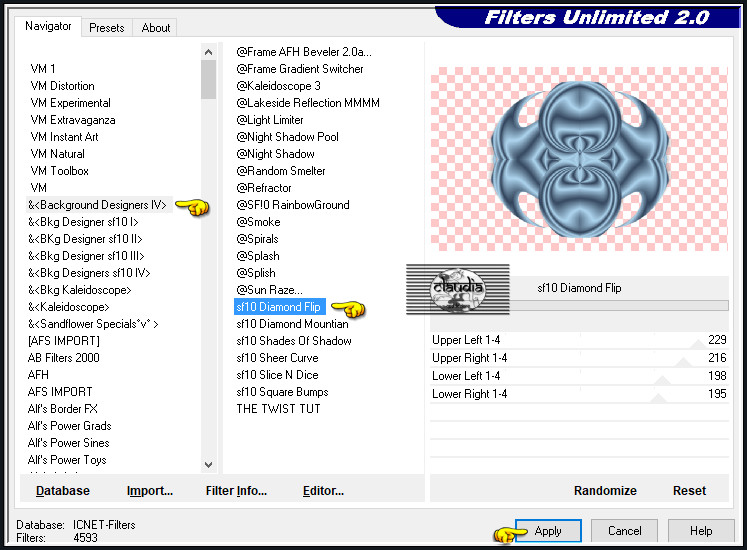Choose @Night Shadow Pool filter
Viewport: 747px width, 550px height.
[287, 137]
